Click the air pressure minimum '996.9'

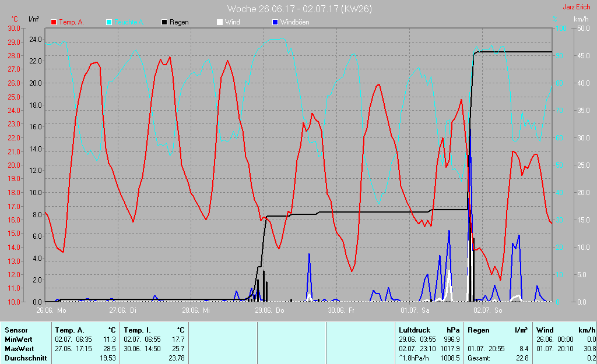click(452, 340)
